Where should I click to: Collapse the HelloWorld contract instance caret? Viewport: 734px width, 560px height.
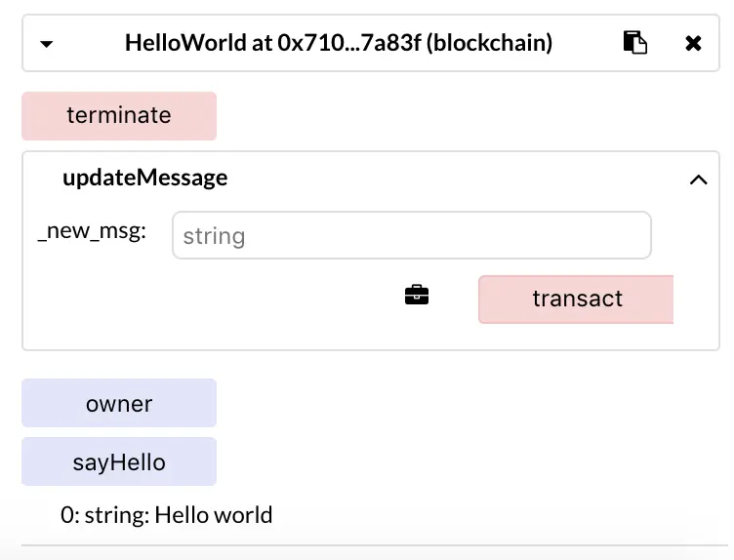[46, 44]
